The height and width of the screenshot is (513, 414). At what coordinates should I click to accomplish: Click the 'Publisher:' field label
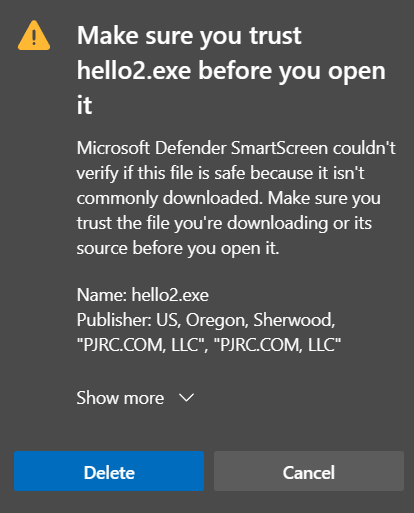(114, 320)
